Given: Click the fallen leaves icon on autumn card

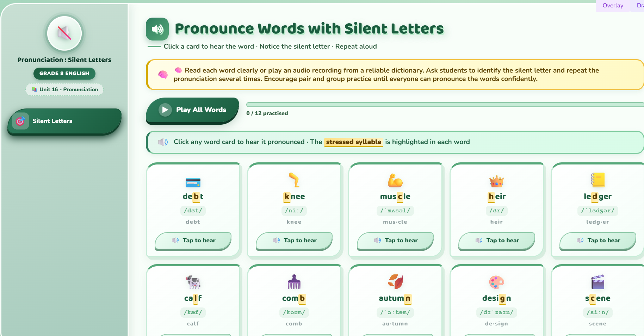Looking at the screenshot, I should tap(395, 282).
